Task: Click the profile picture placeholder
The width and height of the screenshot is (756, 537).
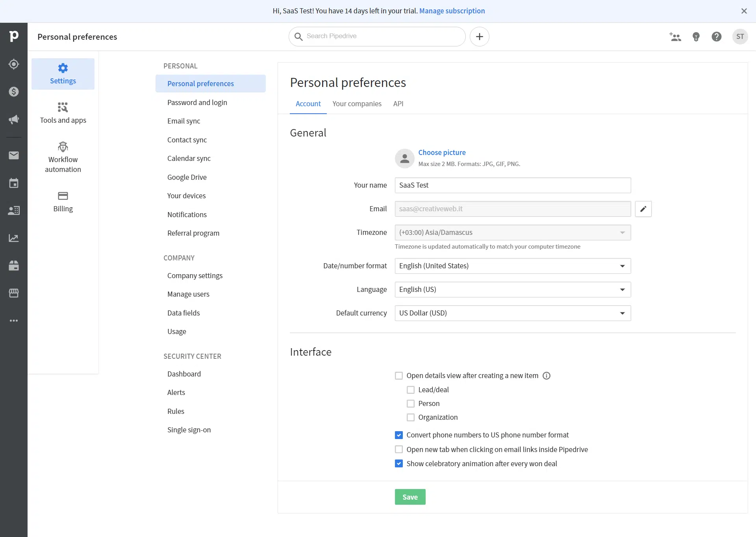Action: coord(404,158)
